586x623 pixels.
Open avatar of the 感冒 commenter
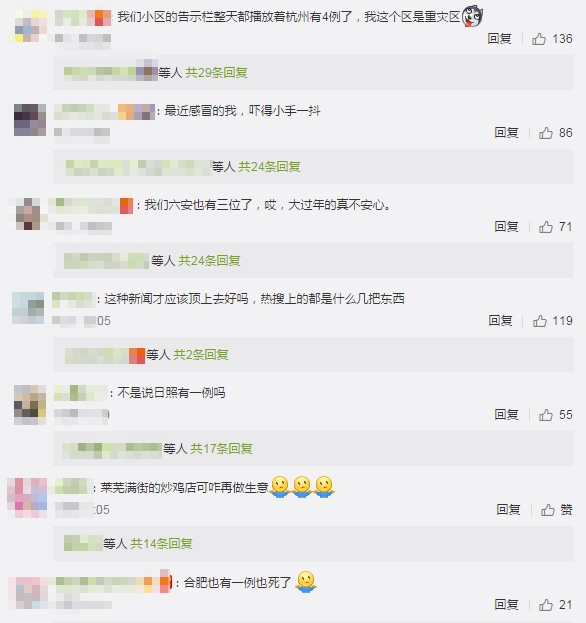[30, 120]
